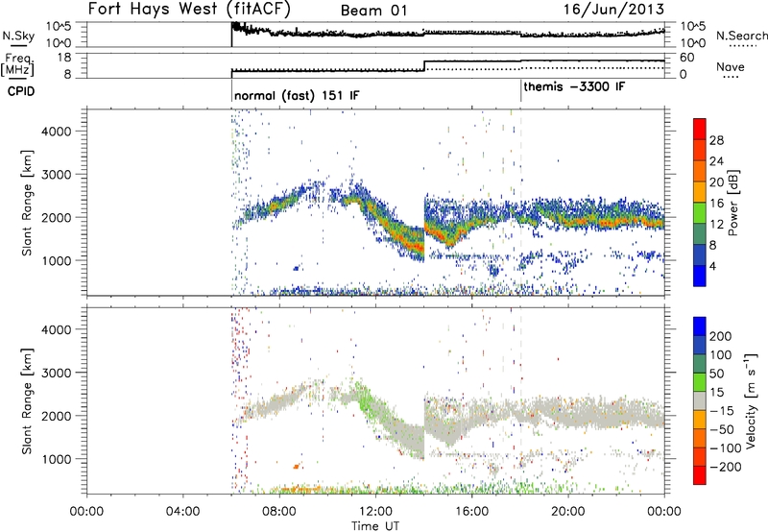Click the "CPID" row label
768x532 pixels.
[21, 91]
